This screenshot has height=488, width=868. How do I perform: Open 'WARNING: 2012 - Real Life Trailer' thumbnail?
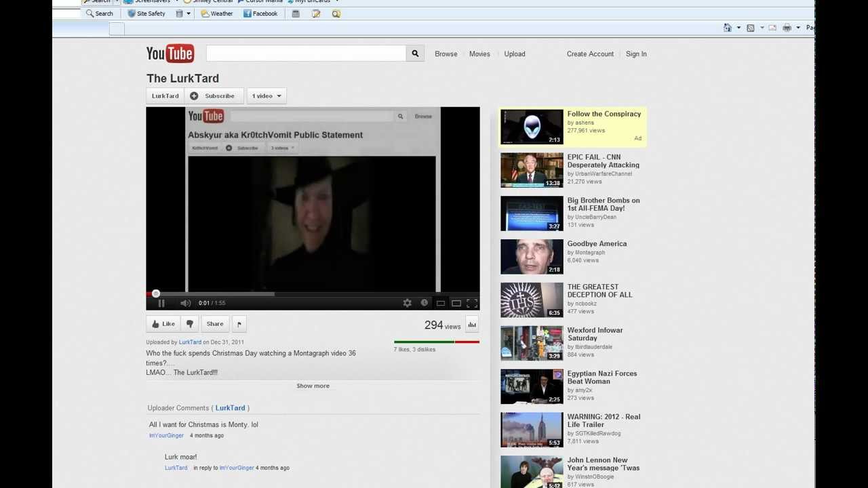(532, 430)
